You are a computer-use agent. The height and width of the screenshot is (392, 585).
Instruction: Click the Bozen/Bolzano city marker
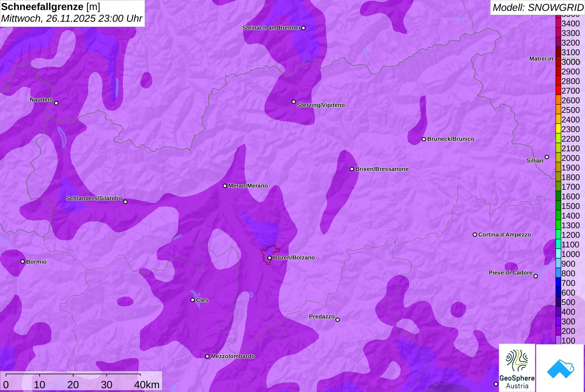[x=270, y=258]
